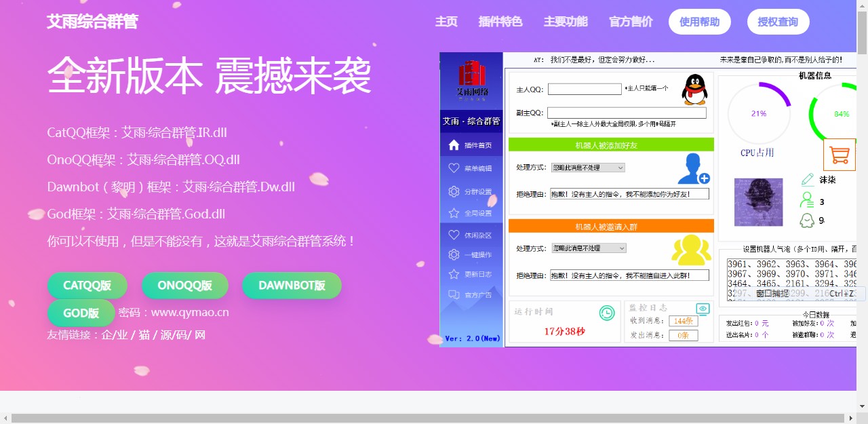This screenshot has height=424, width=868.
Task: Open the 企/业 / 猫 / 源/码/ 网 friend link
Action: point(153,335)
